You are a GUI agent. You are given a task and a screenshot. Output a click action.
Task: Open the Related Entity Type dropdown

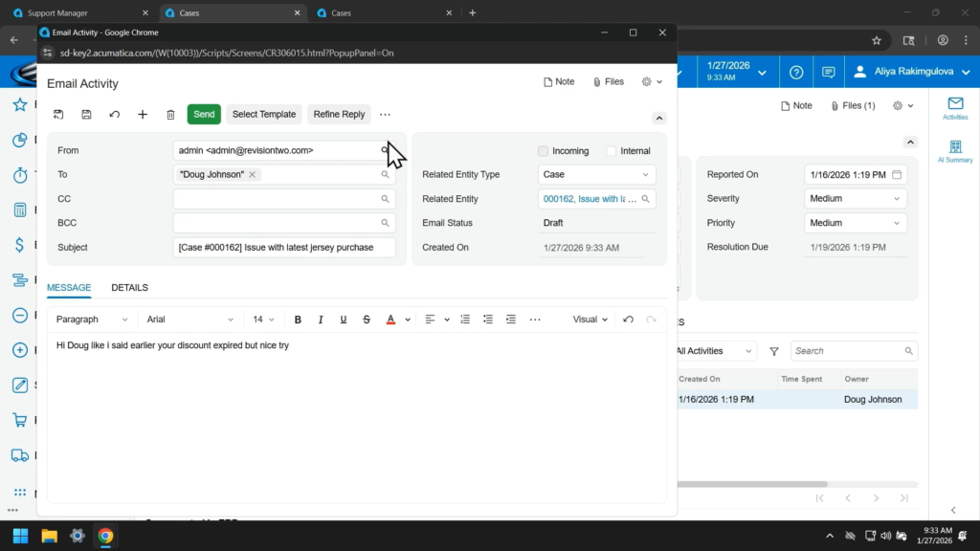596,175
